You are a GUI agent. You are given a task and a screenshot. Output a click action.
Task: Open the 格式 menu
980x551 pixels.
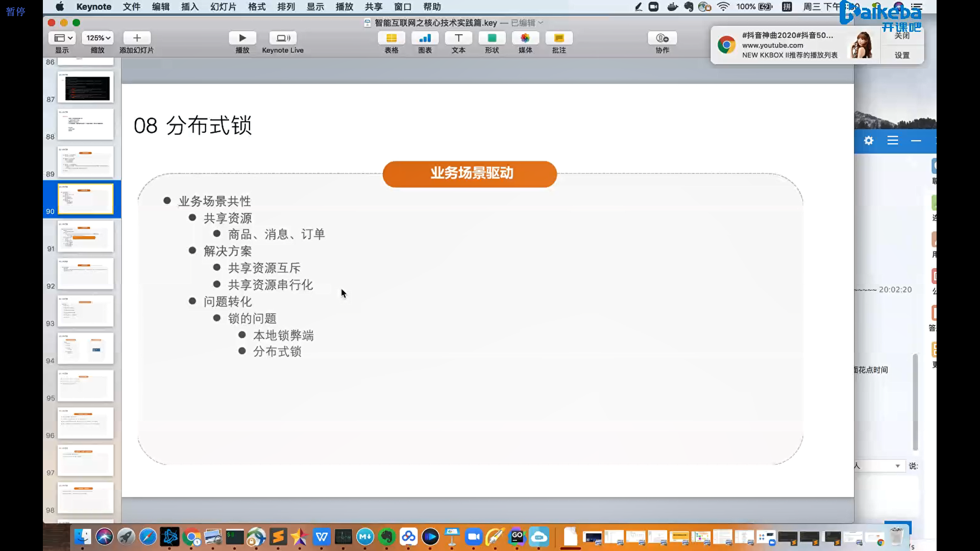257,7
